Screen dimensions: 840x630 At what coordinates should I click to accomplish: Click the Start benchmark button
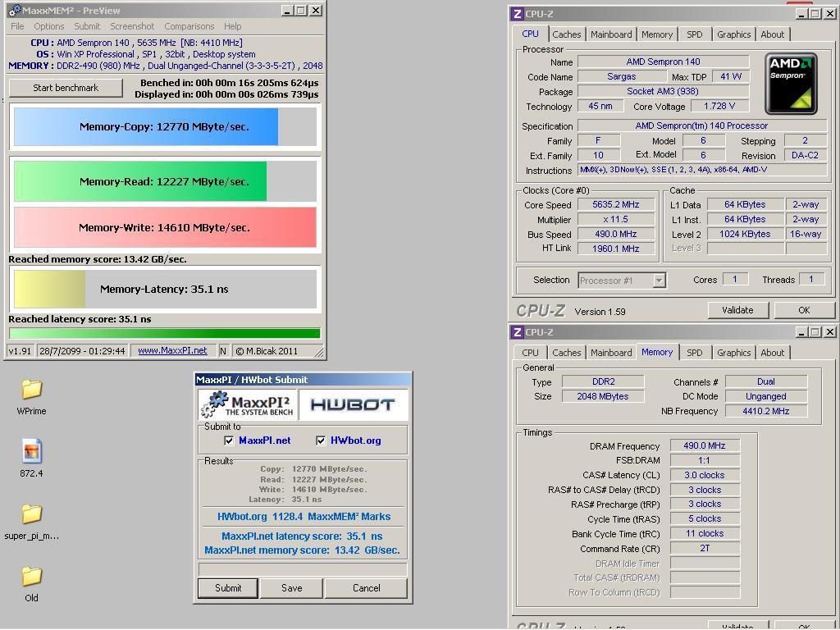66,88
